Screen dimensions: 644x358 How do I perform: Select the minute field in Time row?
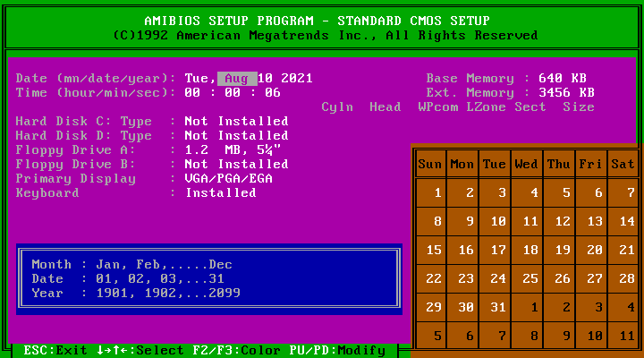point(233,92)
